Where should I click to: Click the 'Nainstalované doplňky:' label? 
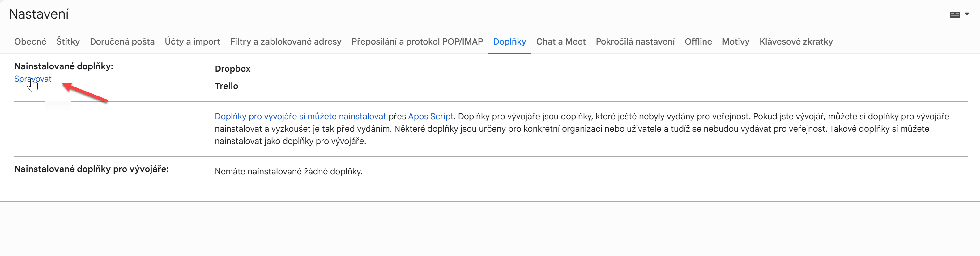[64, 66]
